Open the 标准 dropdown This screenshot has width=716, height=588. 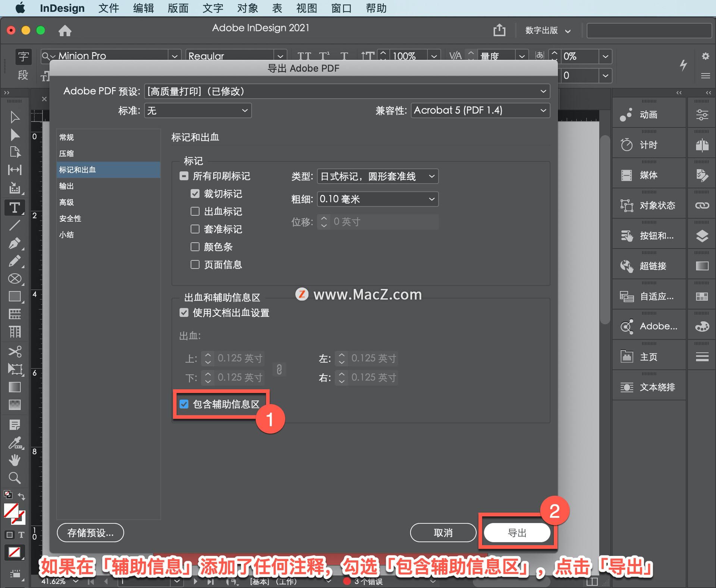point(198,111)
